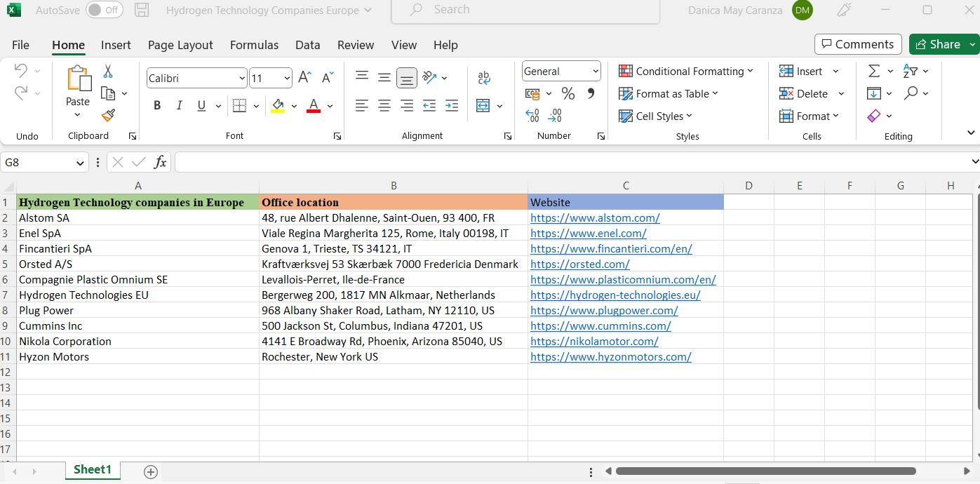Viewport: 980px width, 484px height.
Task: Click the Merge & Center icon
Action: click(x=483, y=106)
